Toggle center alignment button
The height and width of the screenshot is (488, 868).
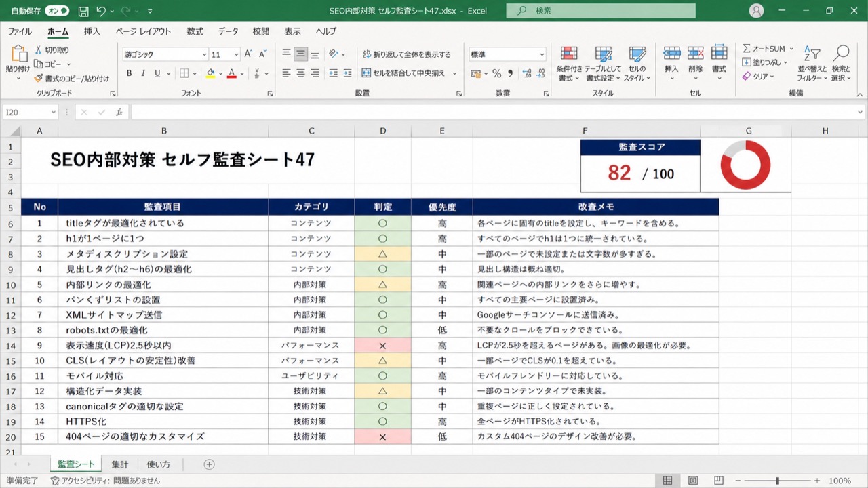coord(300,54)
